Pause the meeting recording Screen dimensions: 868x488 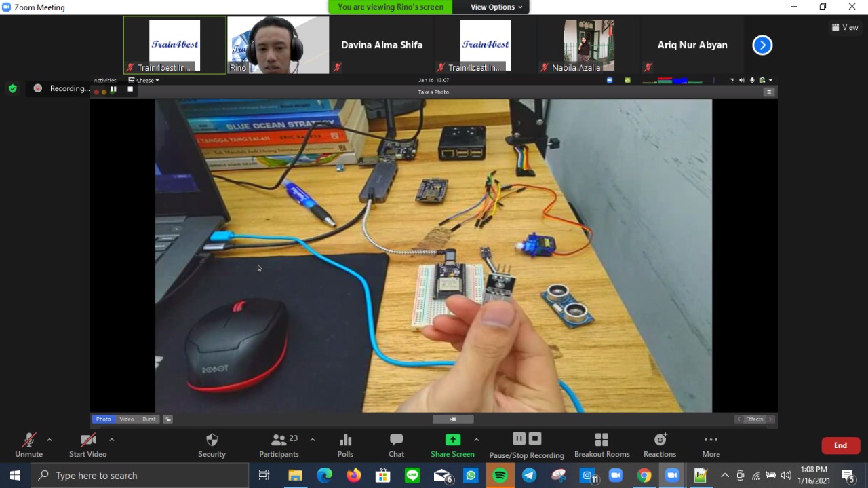click(x=519, y=438)
